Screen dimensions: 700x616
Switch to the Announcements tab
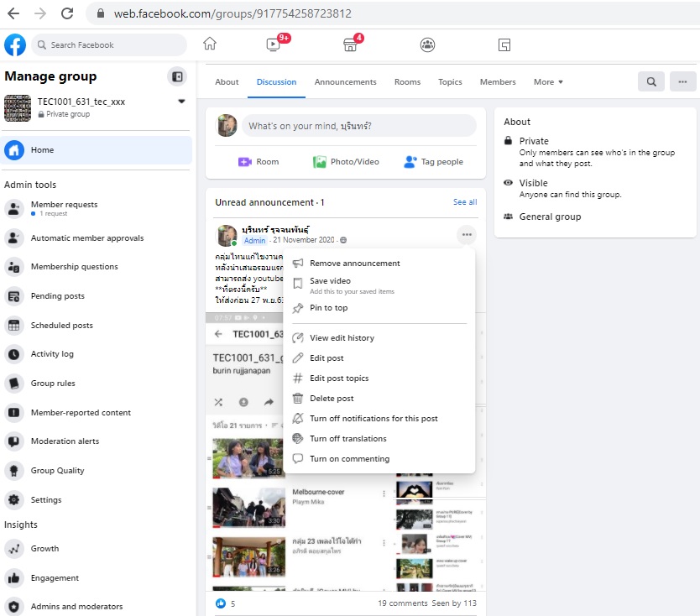click(345, 82)
